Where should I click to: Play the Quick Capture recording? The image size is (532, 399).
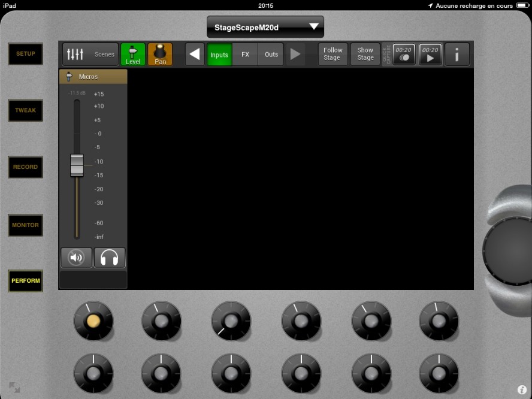click(x=430, y=55)
